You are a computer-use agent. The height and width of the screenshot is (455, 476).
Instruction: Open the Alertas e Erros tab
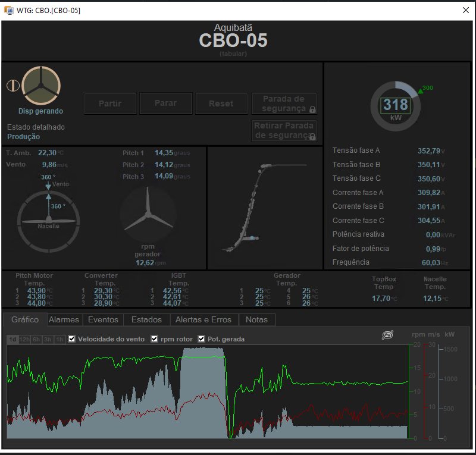[203, 319]
